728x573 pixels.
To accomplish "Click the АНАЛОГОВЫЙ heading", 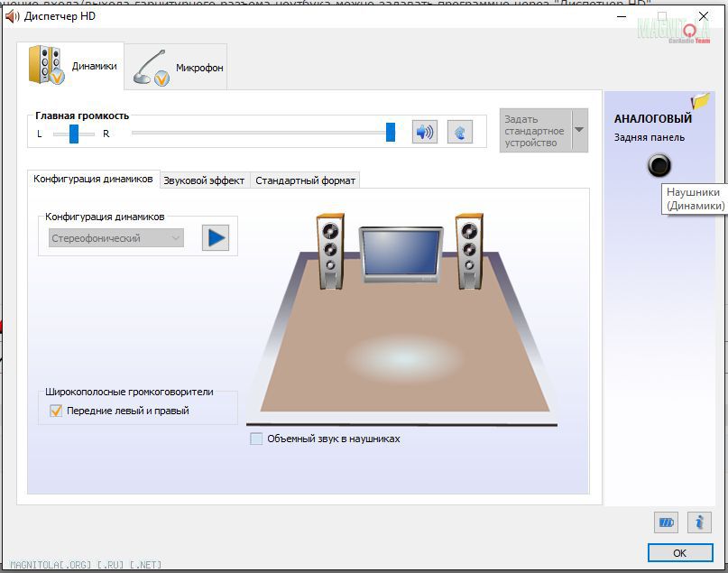I will click(x=653, y=118).
